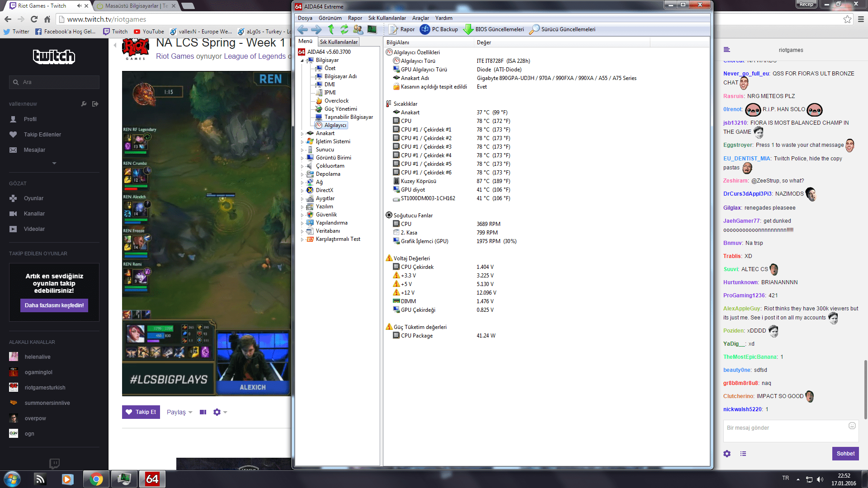Select Overclock in the tree list
The image size is (868, 488).
(336, 101)
